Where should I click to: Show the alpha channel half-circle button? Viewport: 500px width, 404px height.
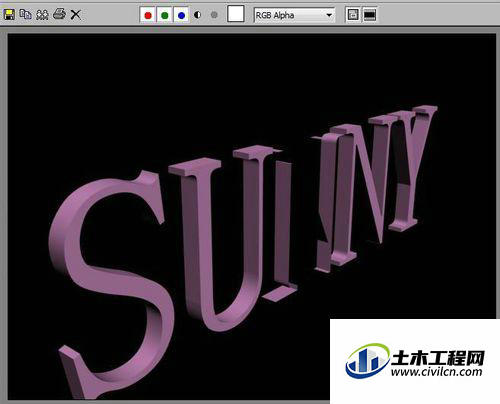198,15
